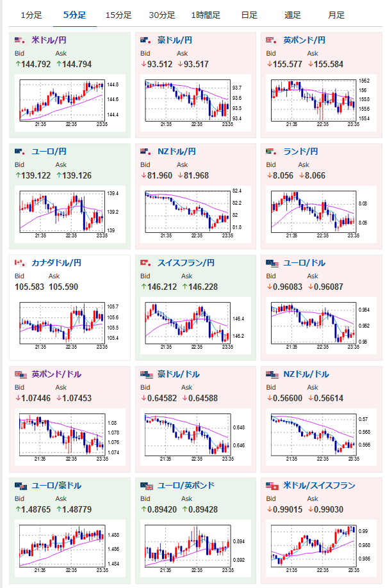385x588 pixels.
Task: Click the US flag icon beside 米ドル/円
Action: pos(20,40)
